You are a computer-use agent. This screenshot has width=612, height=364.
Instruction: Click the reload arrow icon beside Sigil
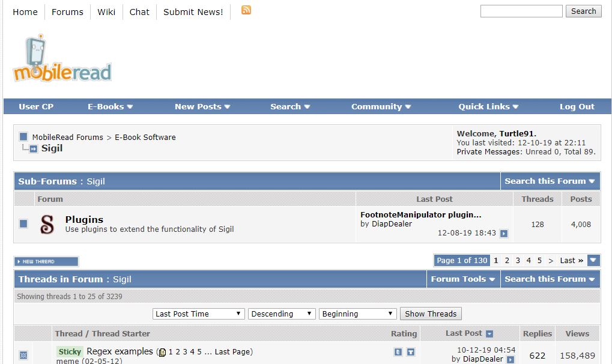[34, 149]
